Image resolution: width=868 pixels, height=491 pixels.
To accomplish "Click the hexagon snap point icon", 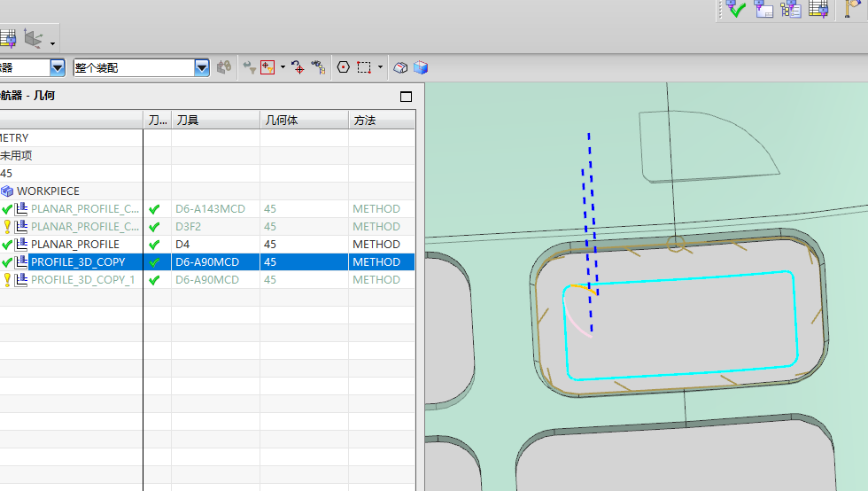I will click(343, 67).
